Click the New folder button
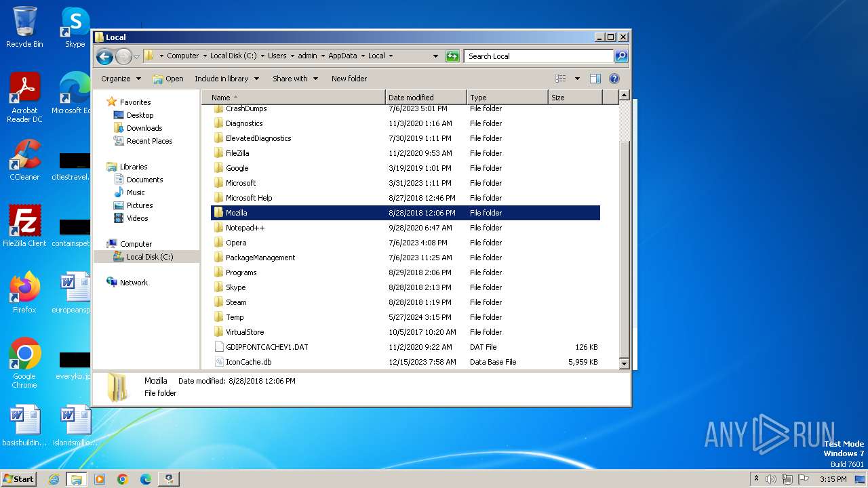This screenshot has height=488, width=868. click(x=349, y=79)
